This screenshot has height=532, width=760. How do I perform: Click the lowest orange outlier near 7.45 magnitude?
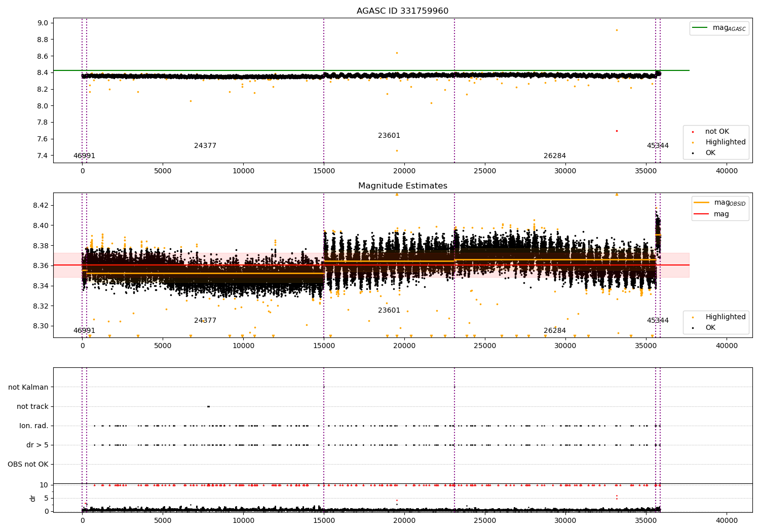tap(397, 150)
